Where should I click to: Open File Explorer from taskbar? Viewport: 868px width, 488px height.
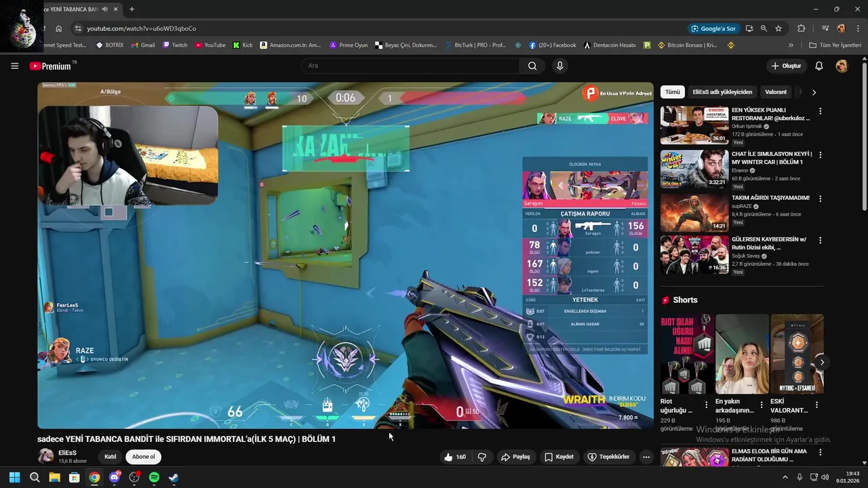pos(54,478)
